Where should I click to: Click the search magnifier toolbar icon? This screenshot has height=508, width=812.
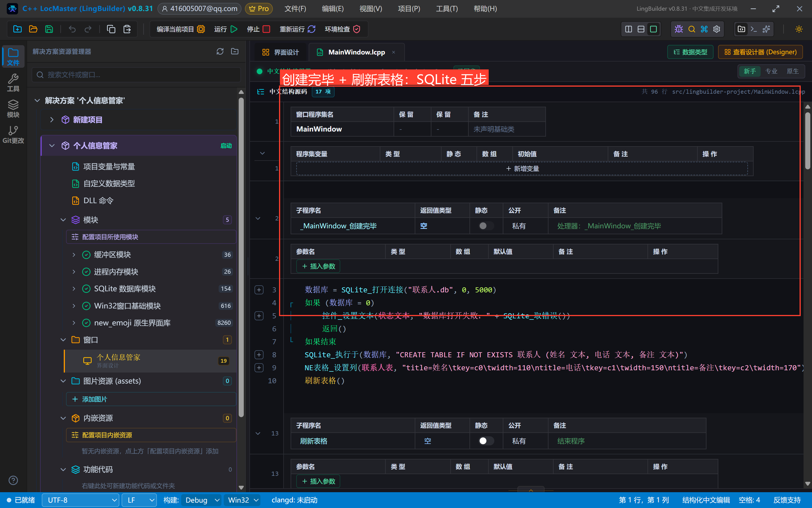pyautogui.click(x=692, y=29)
